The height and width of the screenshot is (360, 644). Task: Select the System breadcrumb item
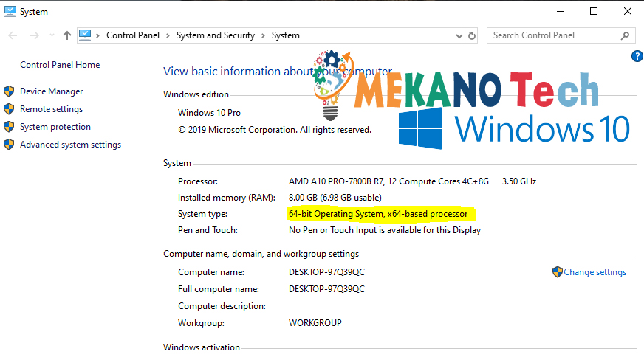pos(286,35)
